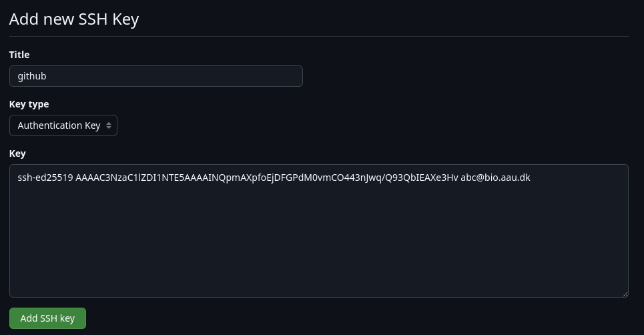Grab the Key textarea resize handle
644x335 pixels.
click(625, 294)
